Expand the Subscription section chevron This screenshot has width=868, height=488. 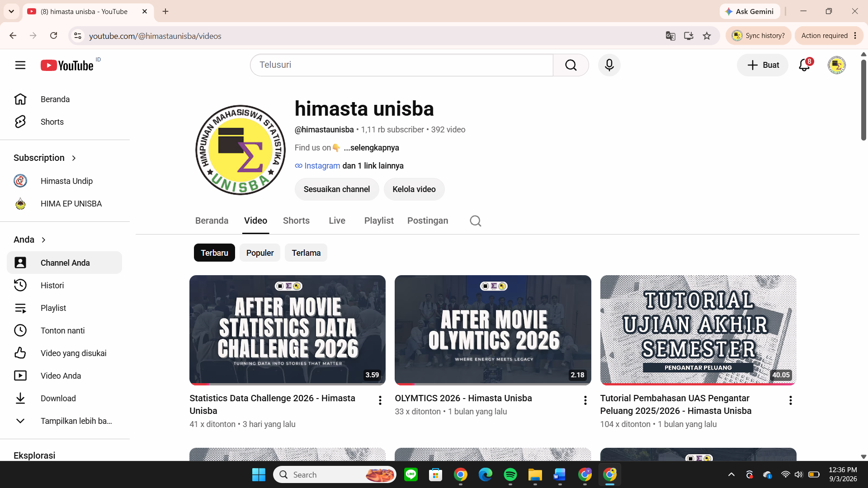coord(74,158)
